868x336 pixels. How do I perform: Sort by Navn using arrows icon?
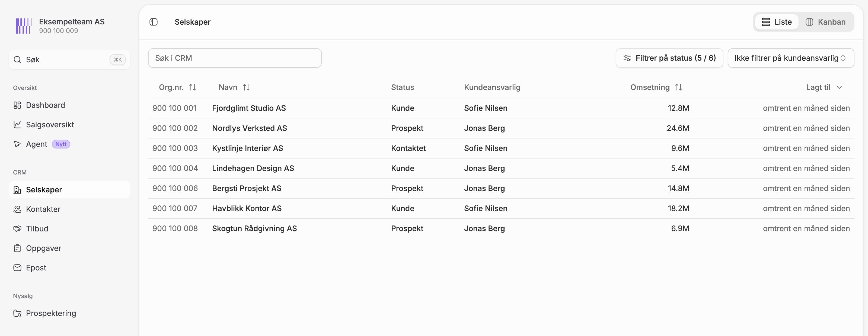(x=246, y=87)
